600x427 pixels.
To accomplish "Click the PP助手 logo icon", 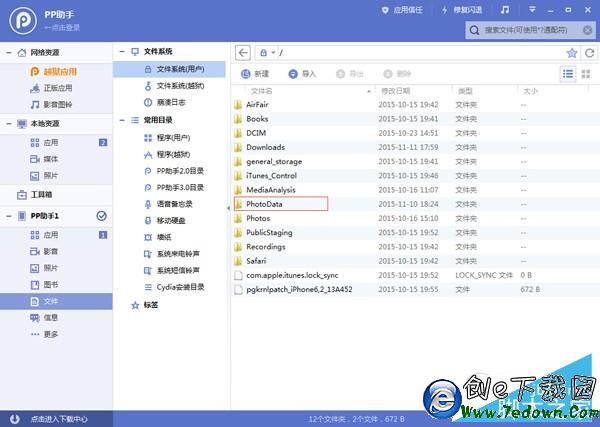I will tap(23, 21).
